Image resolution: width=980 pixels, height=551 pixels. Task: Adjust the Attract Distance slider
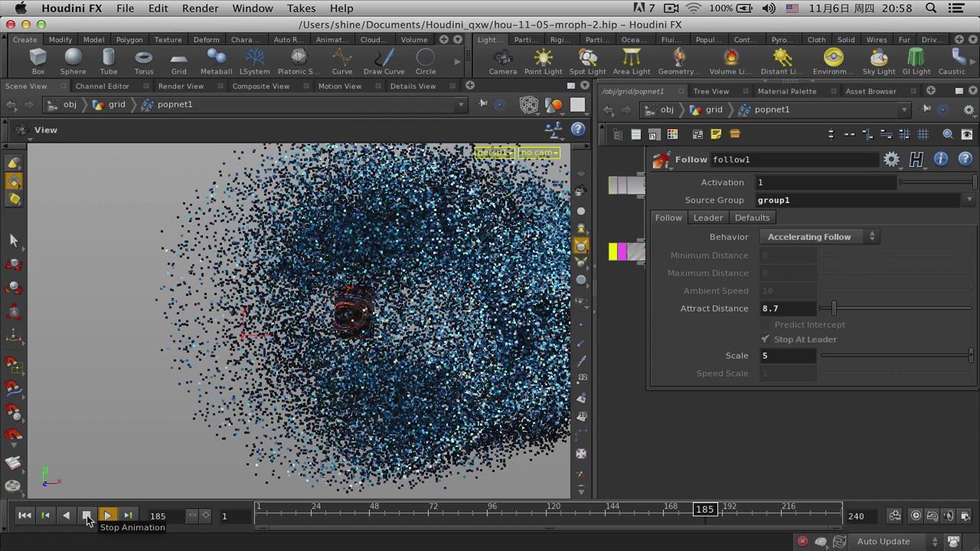click(x=834, y=308)
